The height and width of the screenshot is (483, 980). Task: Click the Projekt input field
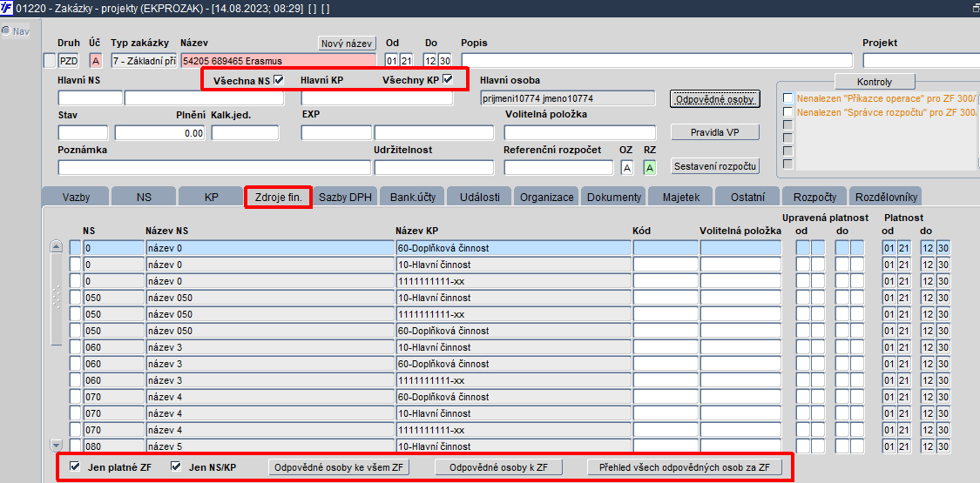point(922,61)
